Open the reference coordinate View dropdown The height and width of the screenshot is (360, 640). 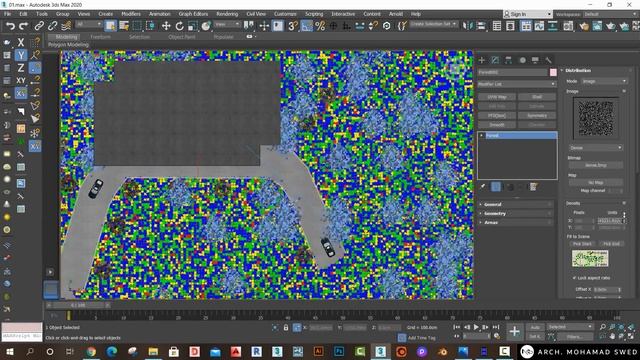tap(227, 24)
